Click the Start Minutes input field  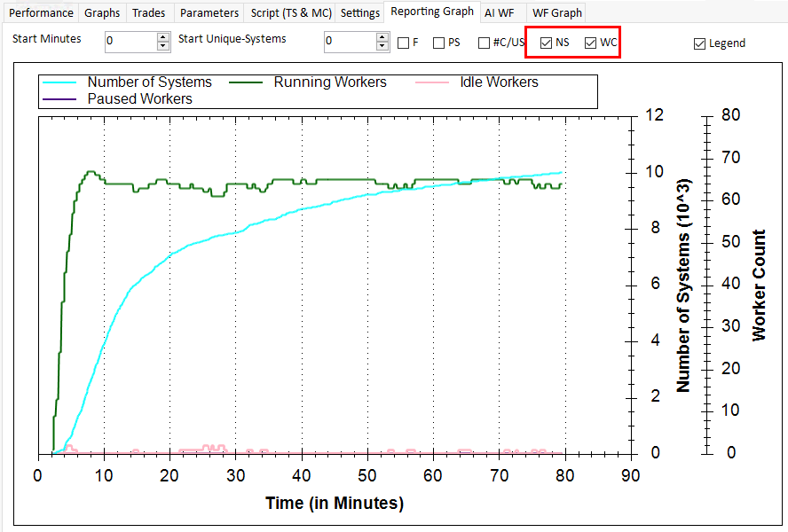[x=130, y=42]
